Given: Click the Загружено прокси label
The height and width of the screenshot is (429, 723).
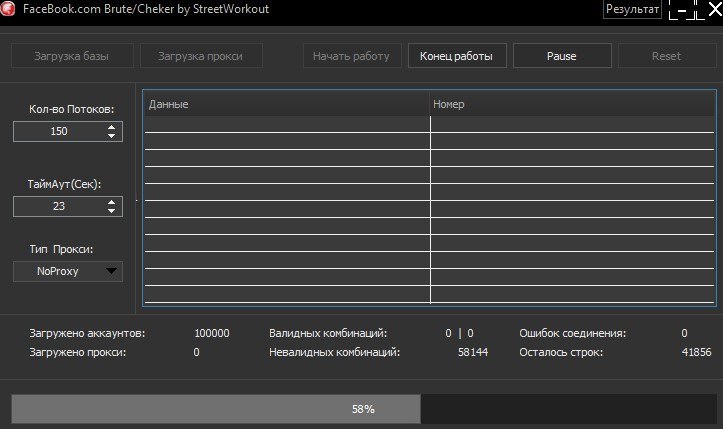Looking at the screenshot, I should point(77,352).
